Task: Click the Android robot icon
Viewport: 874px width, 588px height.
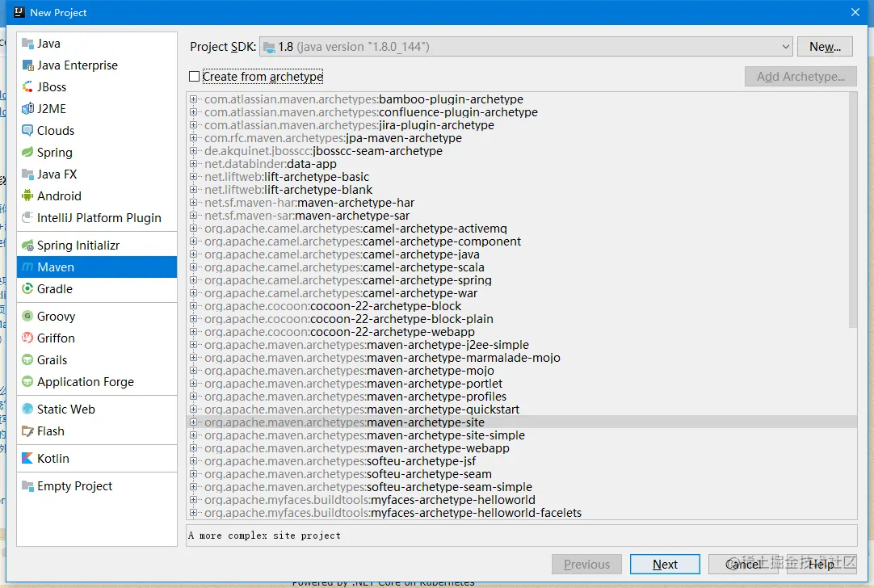Action: 27,195
